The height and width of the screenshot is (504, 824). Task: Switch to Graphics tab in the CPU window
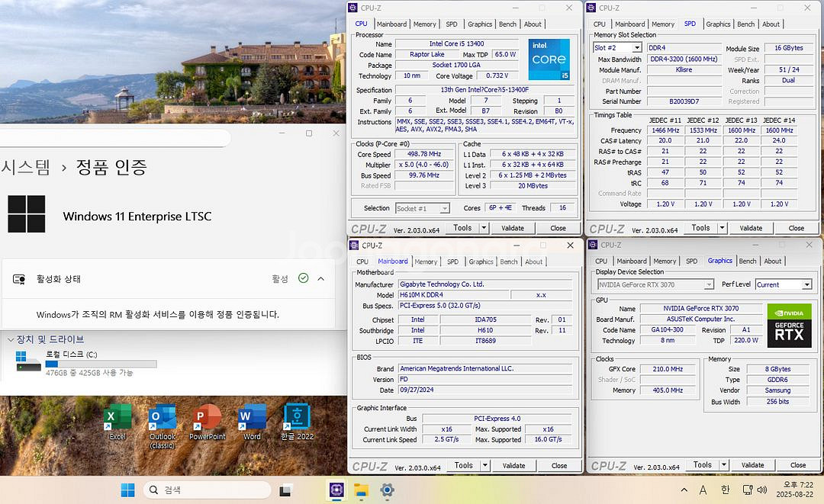point(480,24)
